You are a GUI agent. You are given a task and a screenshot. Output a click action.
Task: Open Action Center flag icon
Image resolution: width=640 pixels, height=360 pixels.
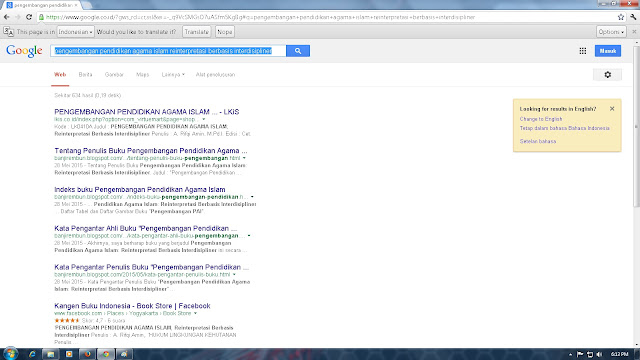pyautogui.click(x=580, y=354)
